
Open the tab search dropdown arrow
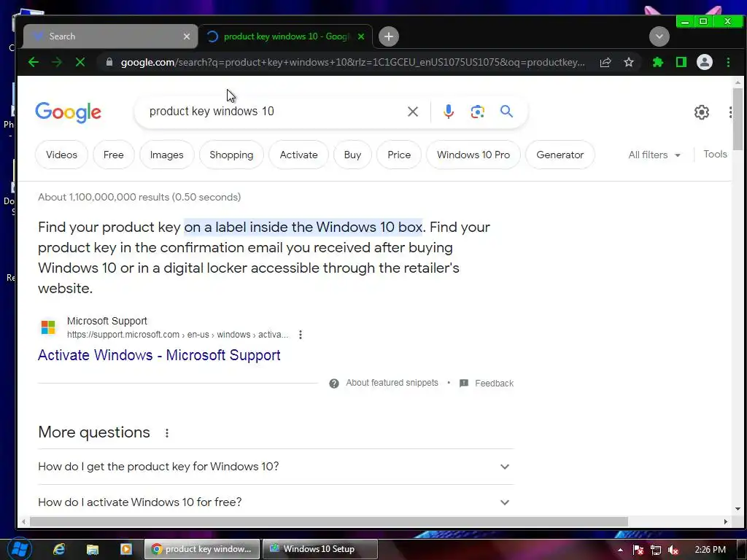[659, 36]
